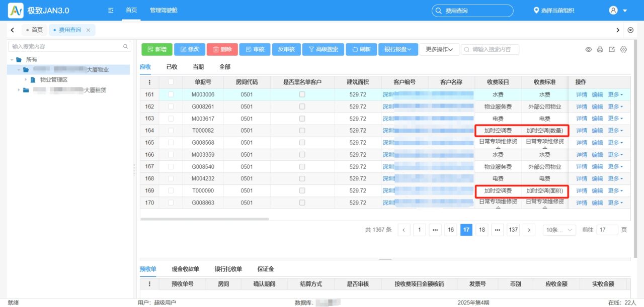This screenshot has width=644, height=307.
Task: Switch to the 已收 tab
Action: [172, 67]
